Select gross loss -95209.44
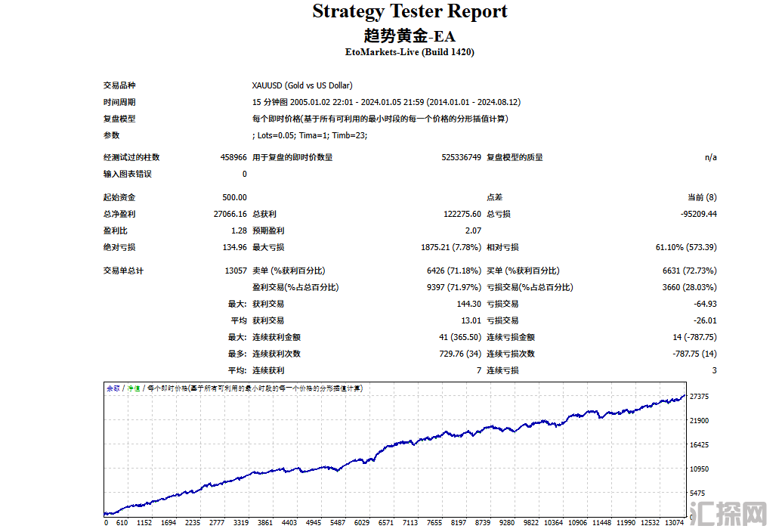The image size is (782, 532). click(699, 214)
